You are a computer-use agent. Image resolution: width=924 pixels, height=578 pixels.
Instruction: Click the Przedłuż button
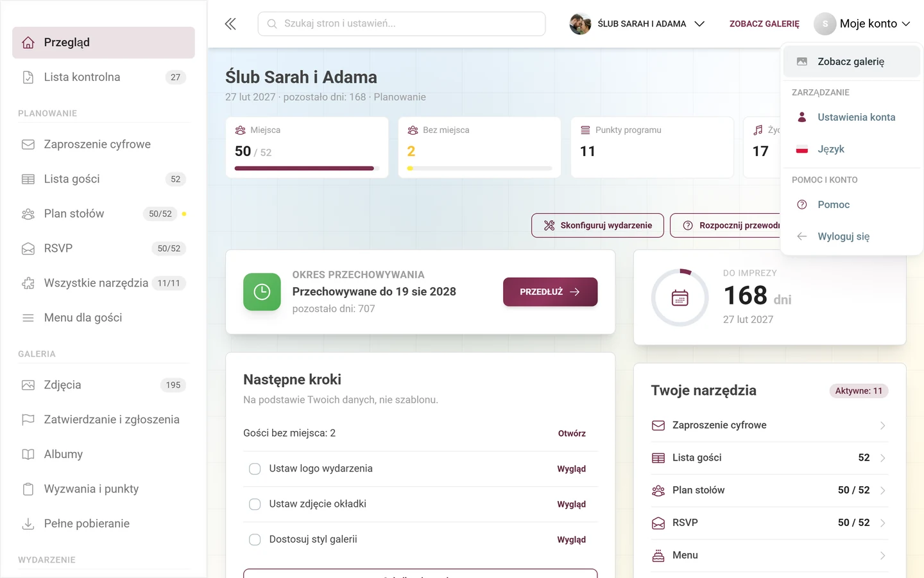[550, 292]
